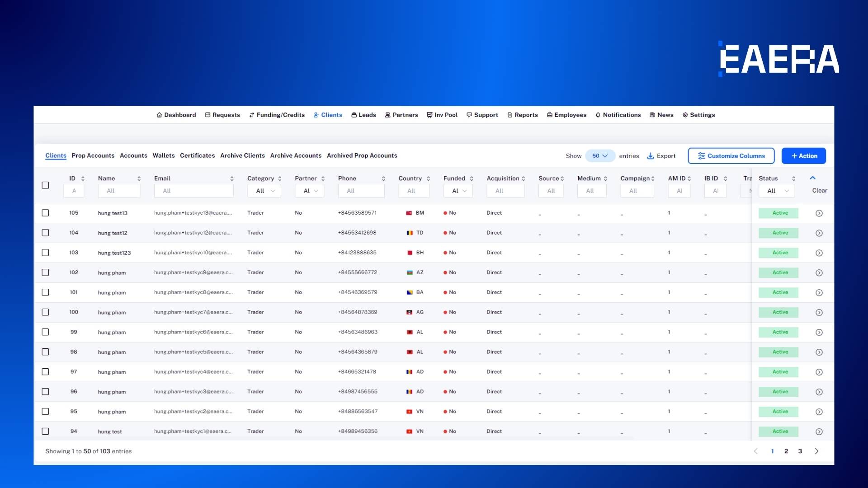Image resolution: width=868 pixels, height=488 pixels.
Task: Go to page 2
Action: pos(786,451)
